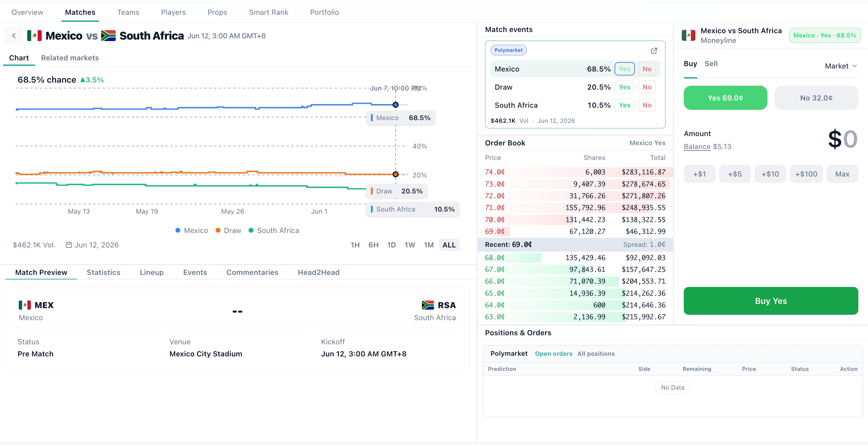Image resolution: width=868 pixels, height=446 pixels.
Task: Open the Statistics tab
Action: pyautogui.click(x=104, y=273)
